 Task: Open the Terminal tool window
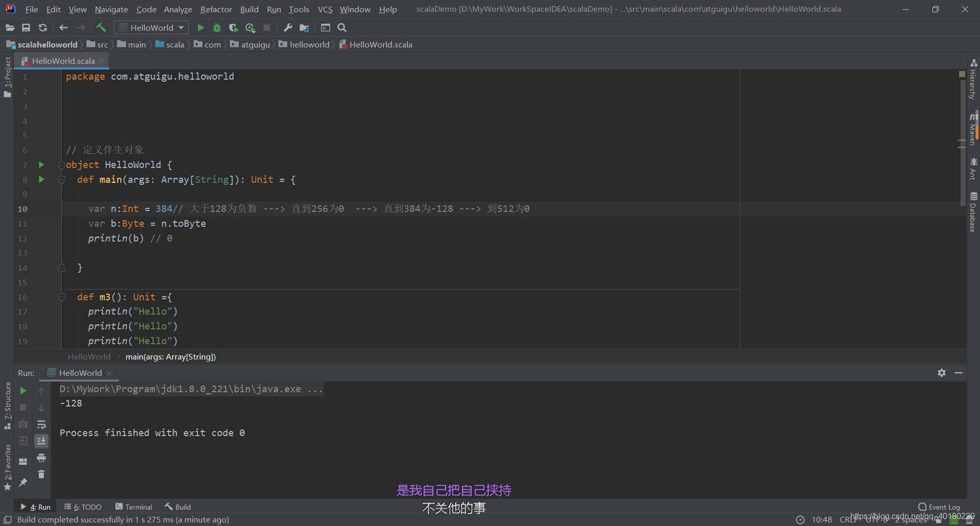(x=134, y=507)
